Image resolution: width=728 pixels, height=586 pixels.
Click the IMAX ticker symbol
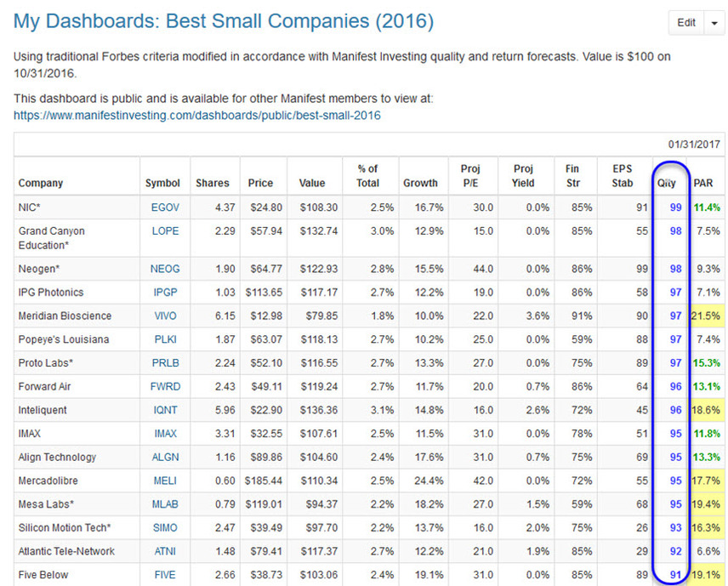[164, 434]
